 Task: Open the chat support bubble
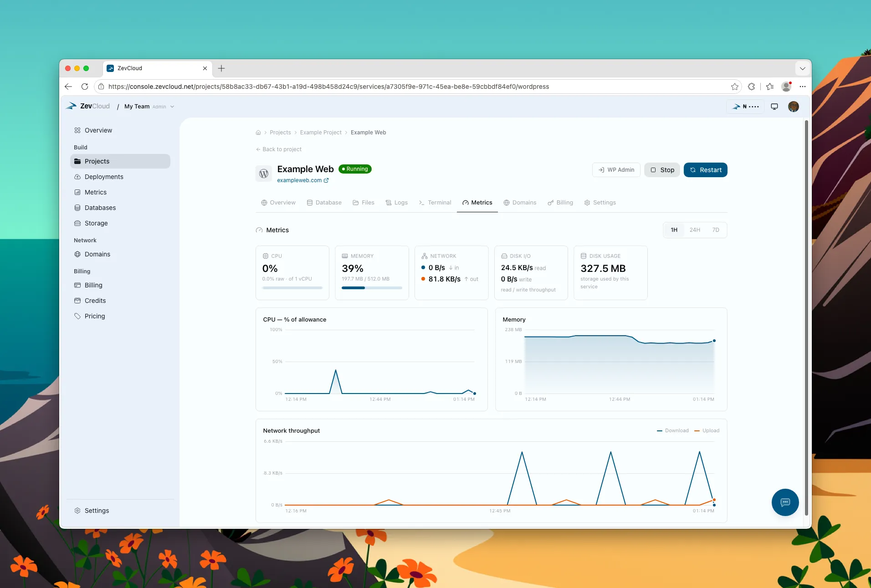785,502
